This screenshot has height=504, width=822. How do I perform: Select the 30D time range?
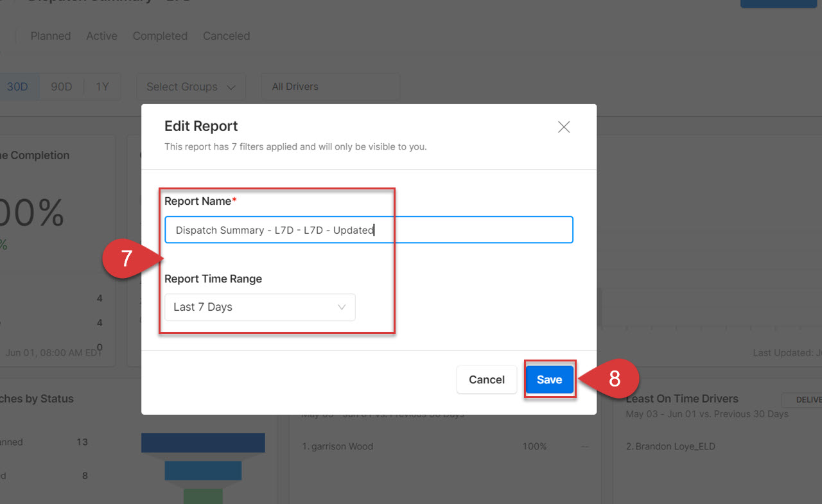click(18, 87)
